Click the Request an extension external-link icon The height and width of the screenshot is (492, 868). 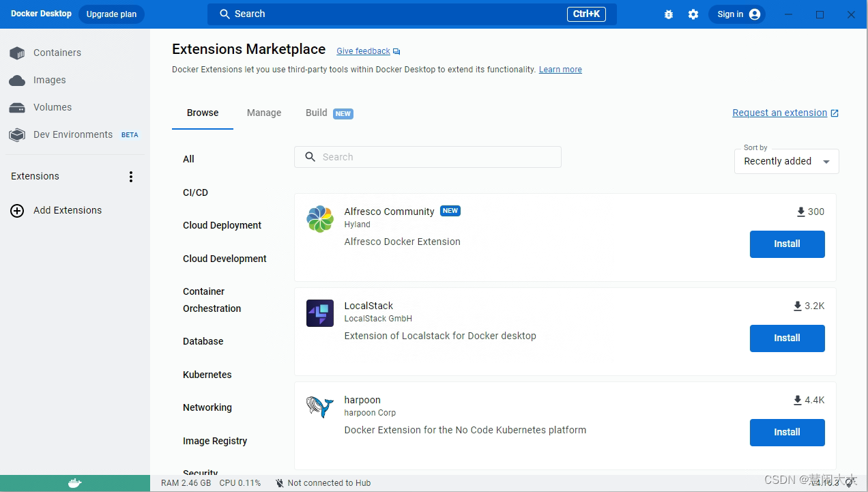pos(835,113)
